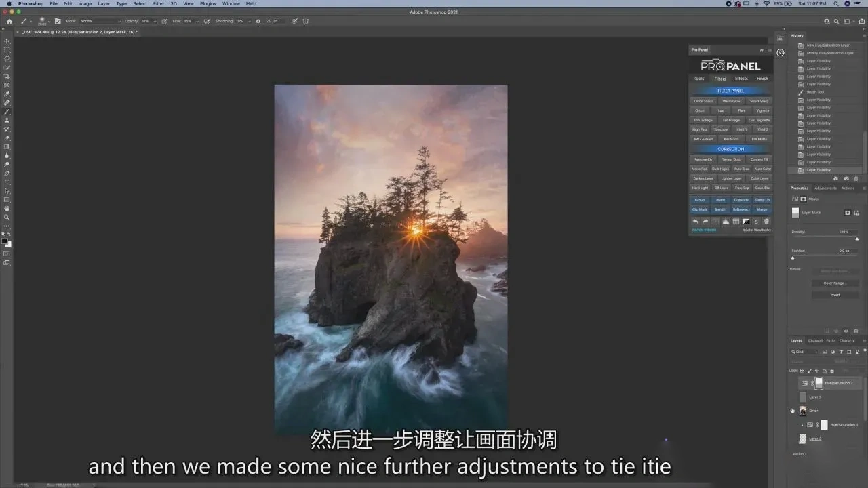Toggle mask visibility eye in Properties panel
Image resolution: width=868 pixels, height=488 pixels.
846,331
